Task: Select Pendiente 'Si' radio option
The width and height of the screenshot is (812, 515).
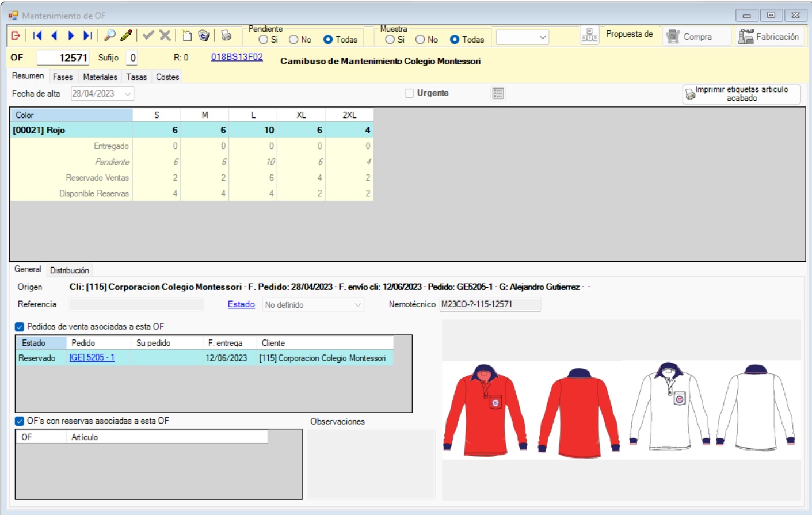Action: (x=264, y=40)
